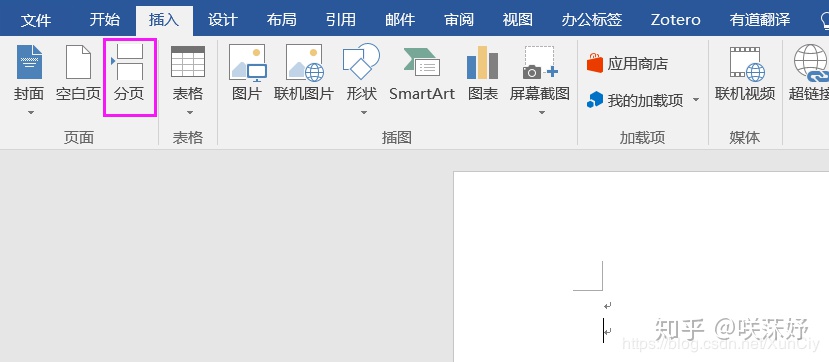Click the first paragraph line in document
Screen dimensions: 829x362
pyautogui.click(x=608, y=305)
